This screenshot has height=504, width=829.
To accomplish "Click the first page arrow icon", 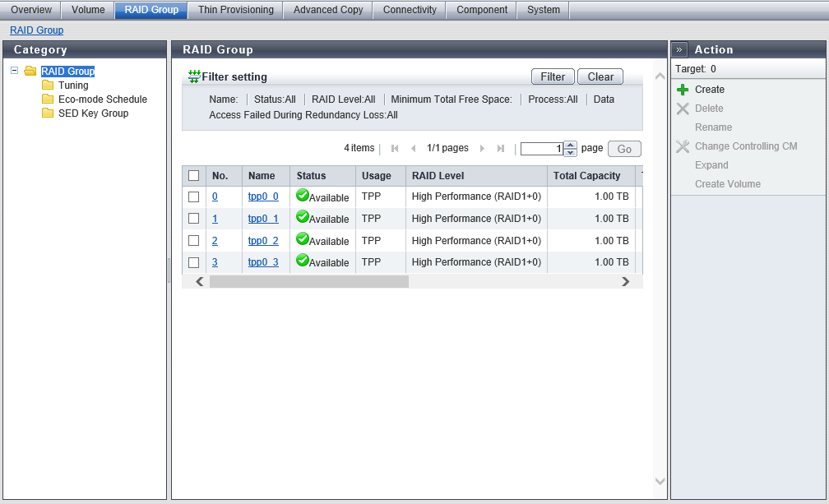I will point(395,149).
